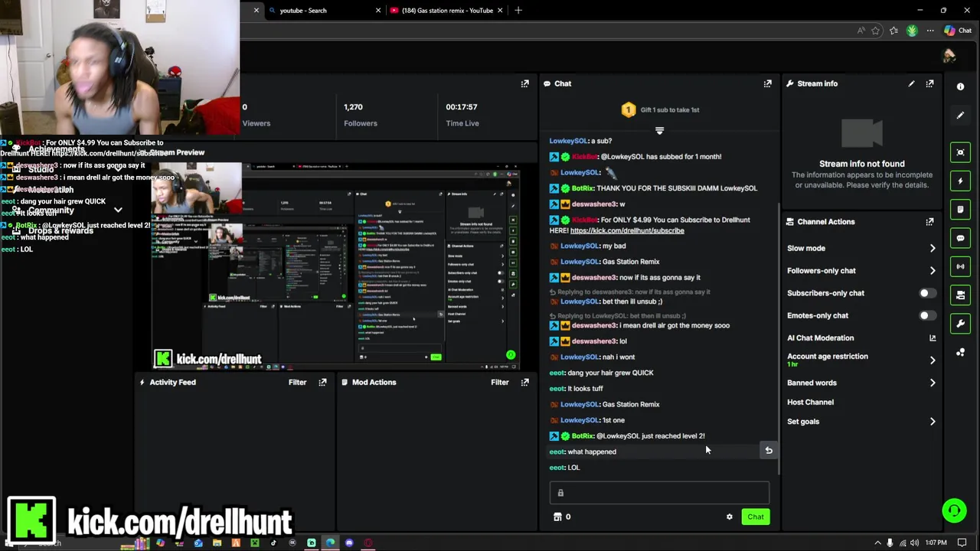Pop out the Chat panel
Screen dimensions: 980x551
pyautogui.click(x=767, y=83)
